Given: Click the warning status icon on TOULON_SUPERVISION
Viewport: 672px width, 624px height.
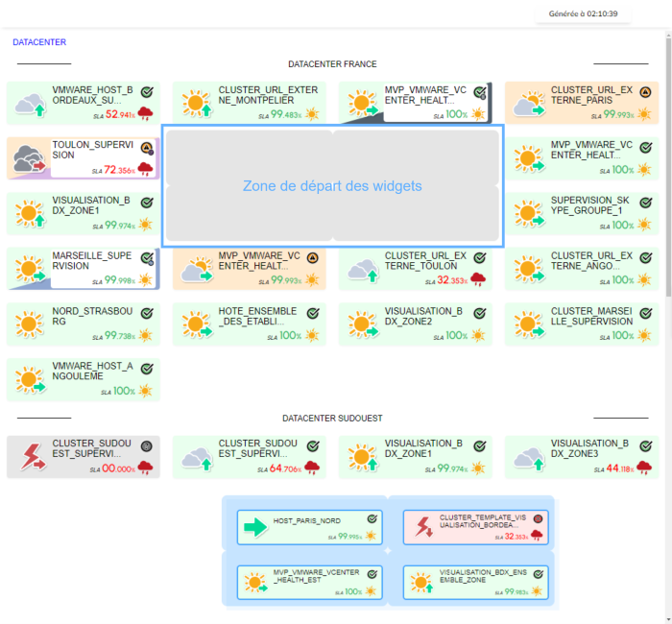Looking at the screenshot, I should 147,148.
